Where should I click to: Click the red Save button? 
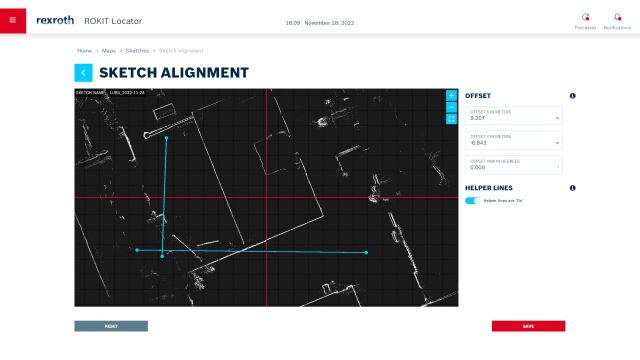528,326
